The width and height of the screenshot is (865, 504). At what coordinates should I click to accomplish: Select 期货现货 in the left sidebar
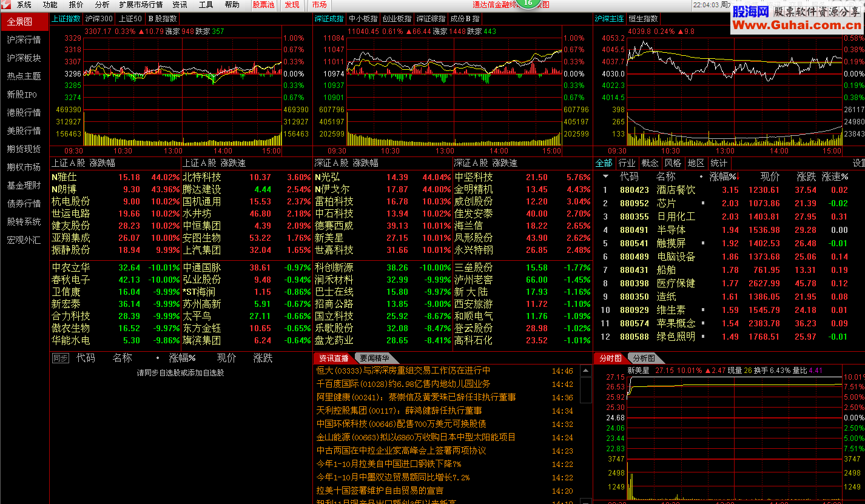24,149
